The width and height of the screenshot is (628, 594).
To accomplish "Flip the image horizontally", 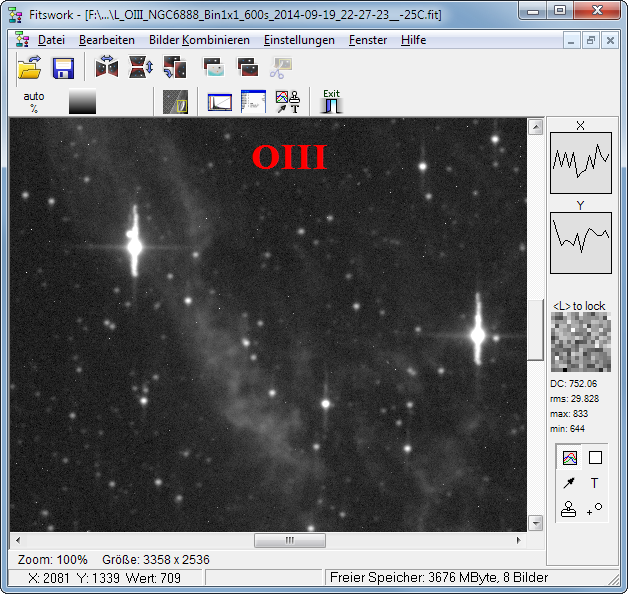I will (107, 68).
